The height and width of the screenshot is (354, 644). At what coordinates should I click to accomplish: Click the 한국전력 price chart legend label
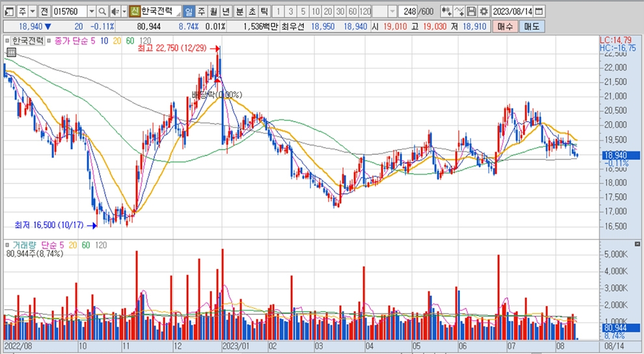tap(27, 40)
